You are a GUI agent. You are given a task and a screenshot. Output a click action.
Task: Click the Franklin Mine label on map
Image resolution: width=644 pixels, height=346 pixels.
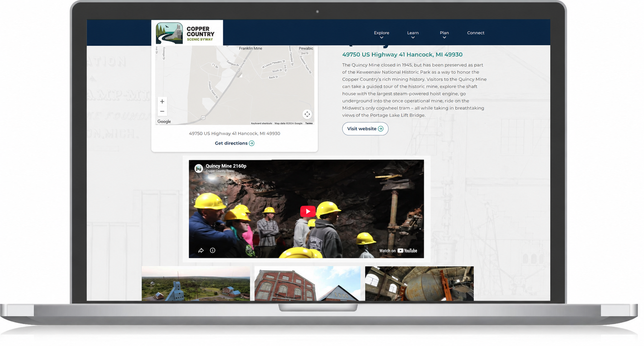[x=251, y=48]
